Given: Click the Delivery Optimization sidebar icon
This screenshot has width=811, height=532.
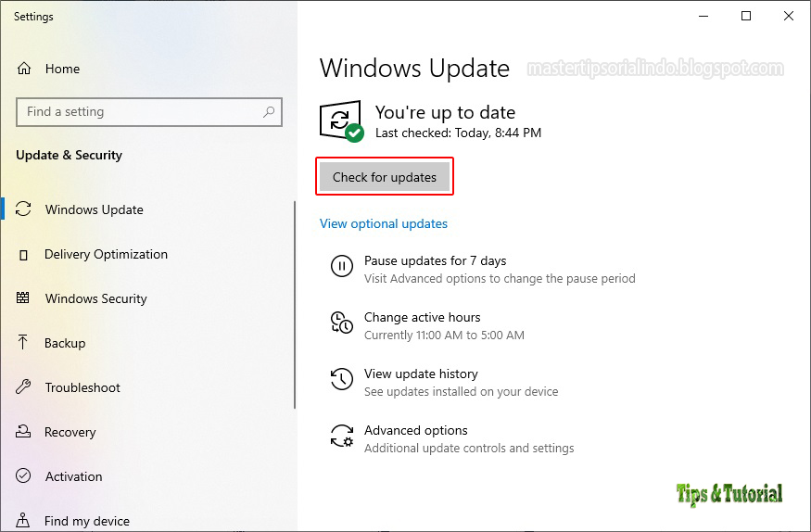Looking at the screenshot, I should click(x=23, y=254).
